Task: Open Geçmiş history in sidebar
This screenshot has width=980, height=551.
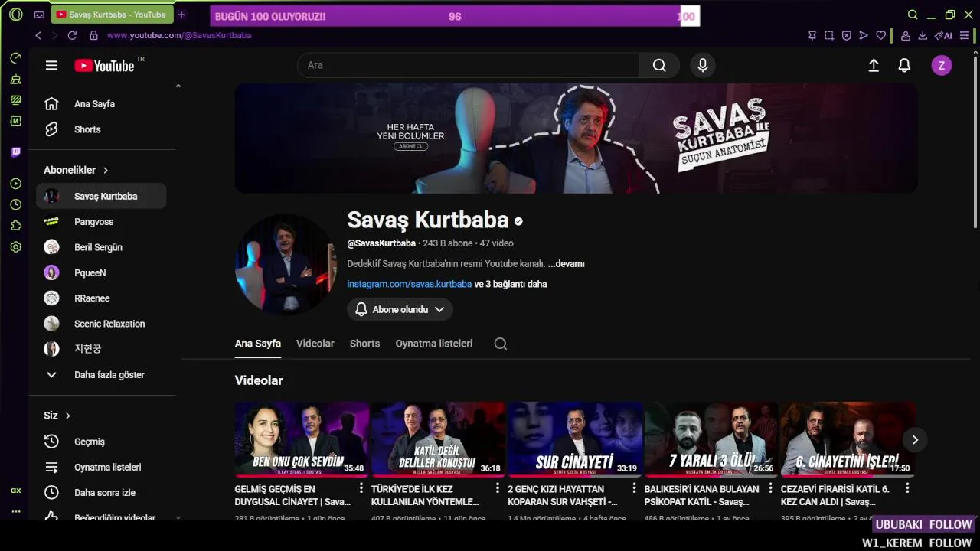Action: tap(101, 442)
